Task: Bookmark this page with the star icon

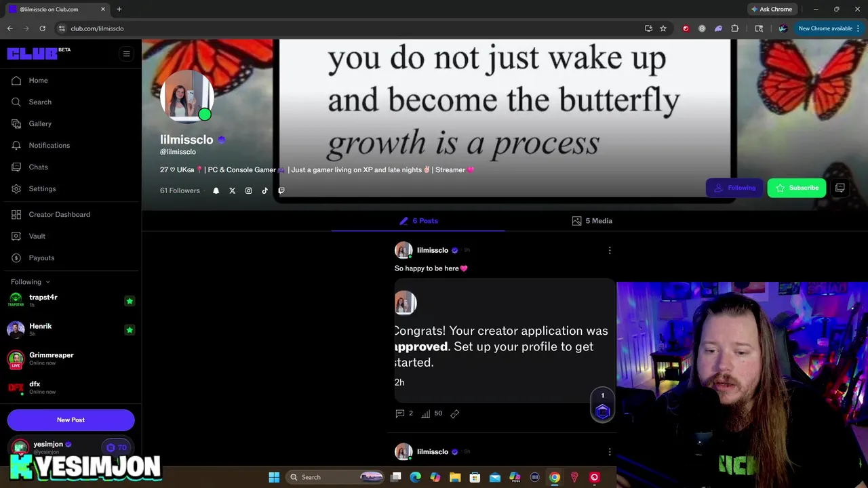Action: click(663, 28)
